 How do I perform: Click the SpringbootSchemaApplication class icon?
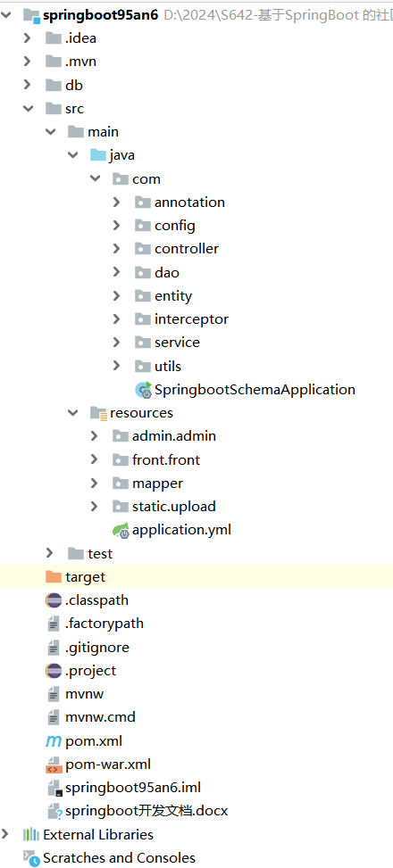[x=144, y=390]
